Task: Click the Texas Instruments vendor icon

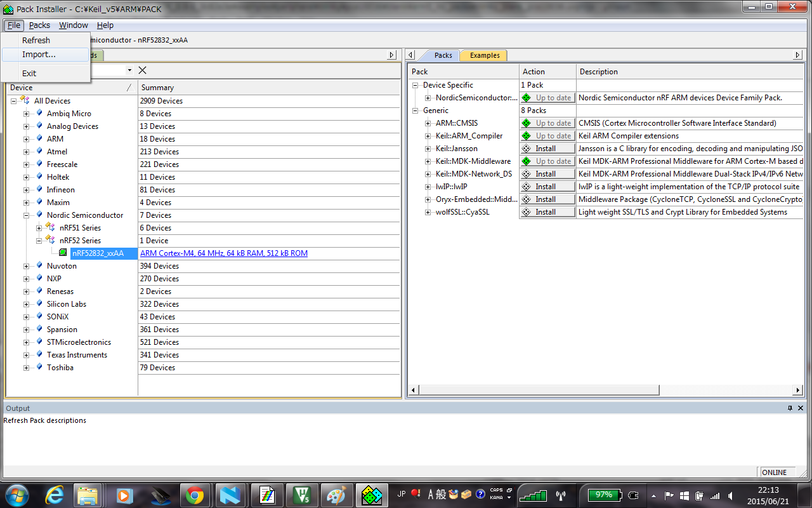Action: pyautogui.click(x=39, y=354)
